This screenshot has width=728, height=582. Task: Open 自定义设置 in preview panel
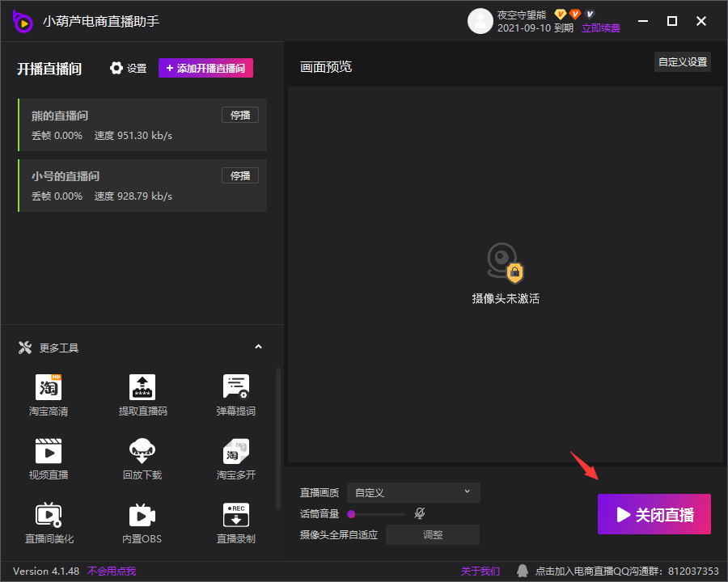point(682,62)
